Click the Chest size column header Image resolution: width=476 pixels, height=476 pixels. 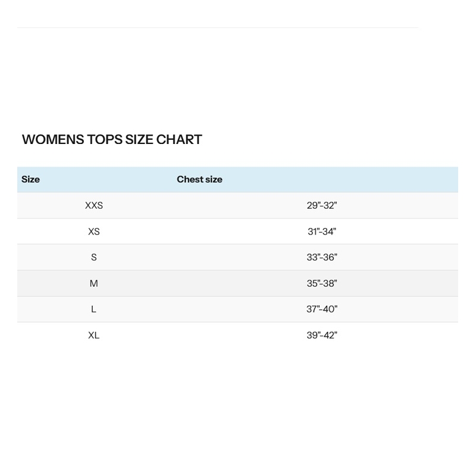click(199, 180)
